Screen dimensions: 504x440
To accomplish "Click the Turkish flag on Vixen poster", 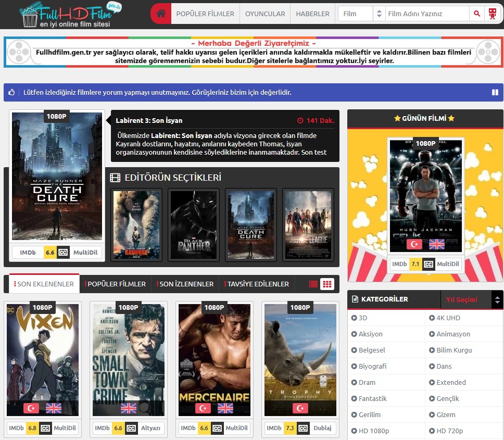I will tap(31, 408).
